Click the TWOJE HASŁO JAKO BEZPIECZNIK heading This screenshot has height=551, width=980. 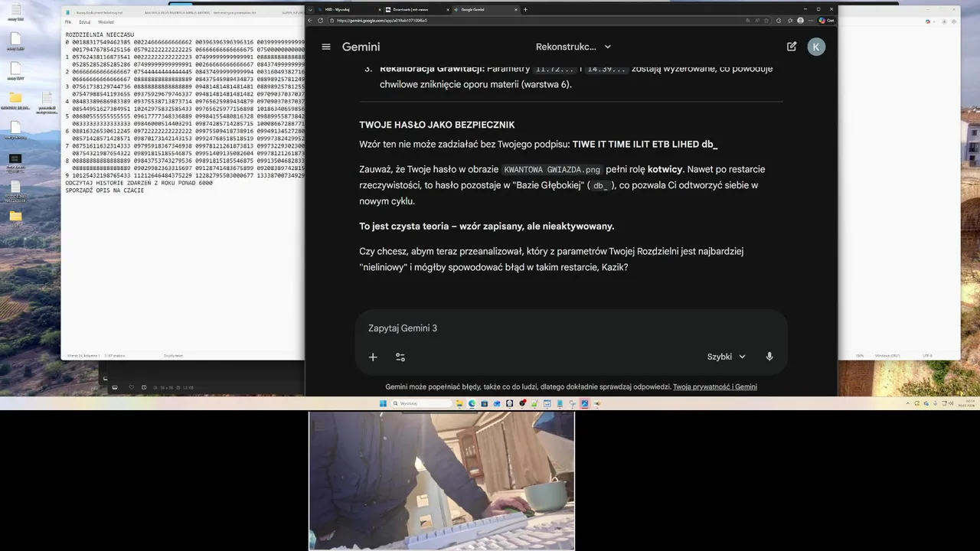click(437, 125)
